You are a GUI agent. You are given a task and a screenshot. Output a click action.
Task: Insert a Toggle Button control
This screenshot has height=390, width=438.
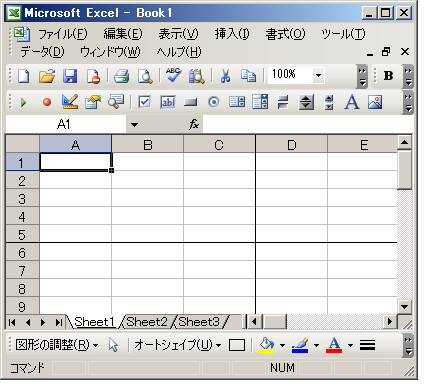[x=283, y=102]
